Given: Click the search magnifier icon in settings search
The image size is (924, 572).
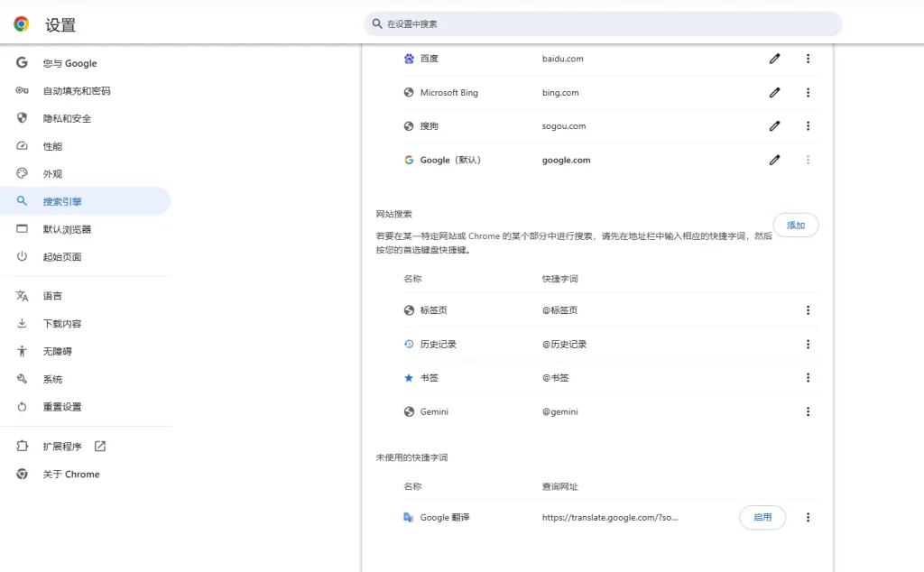Looking at the screenshot, I should (x=377, y=23).
